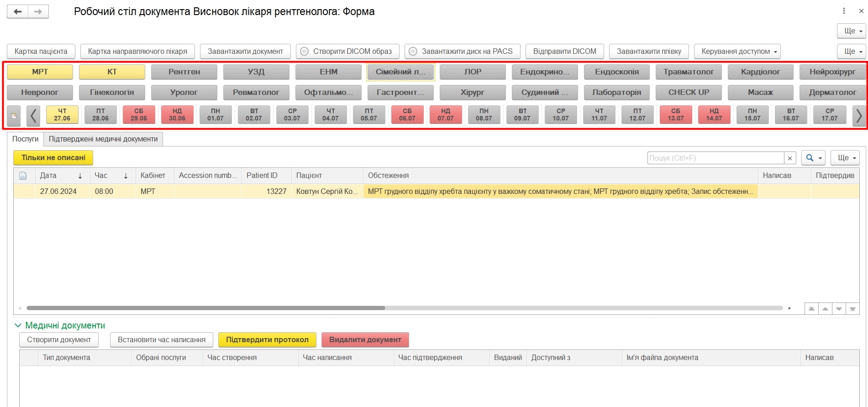Image resolution: width=868 pixels, height=407 pixels.
Task: Select the Послуги tab
Action: click(25, 139)
